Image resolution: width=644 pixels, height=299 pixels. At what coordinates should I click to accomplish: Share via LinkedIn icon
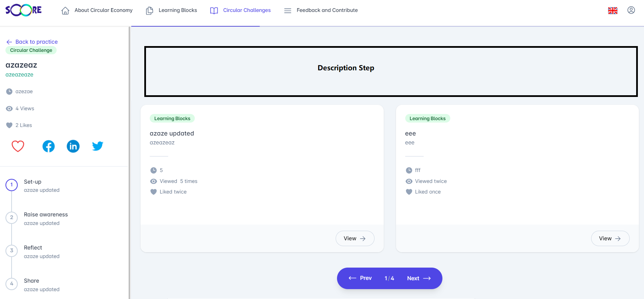tap(73, 146)
